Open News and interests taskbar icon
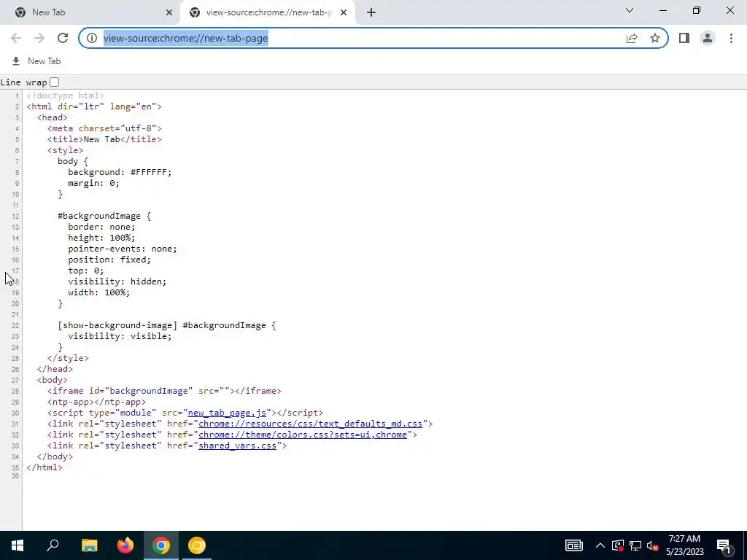 pyautogui.click(x=573, y=545)
